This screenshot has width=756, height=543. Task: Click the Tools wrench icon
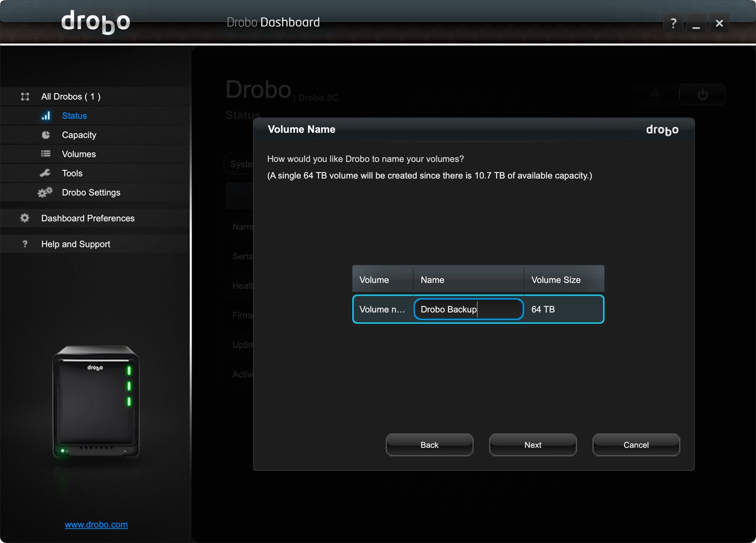(45, 173)
